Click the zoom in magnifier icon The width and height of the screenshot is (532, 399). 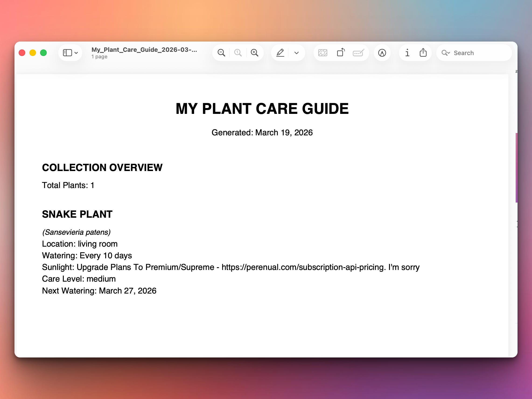(255, 53)
